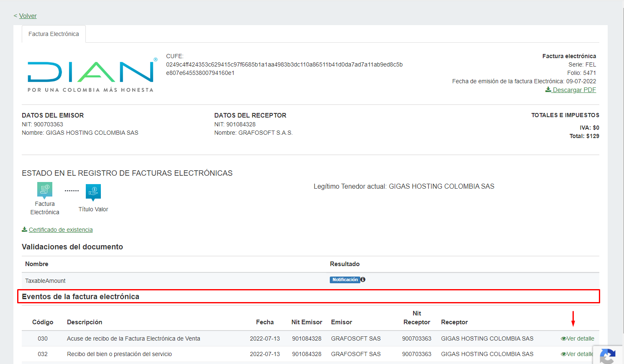
Task: Click the reCAPTCHA badge icon
Action: coord(608,356)
